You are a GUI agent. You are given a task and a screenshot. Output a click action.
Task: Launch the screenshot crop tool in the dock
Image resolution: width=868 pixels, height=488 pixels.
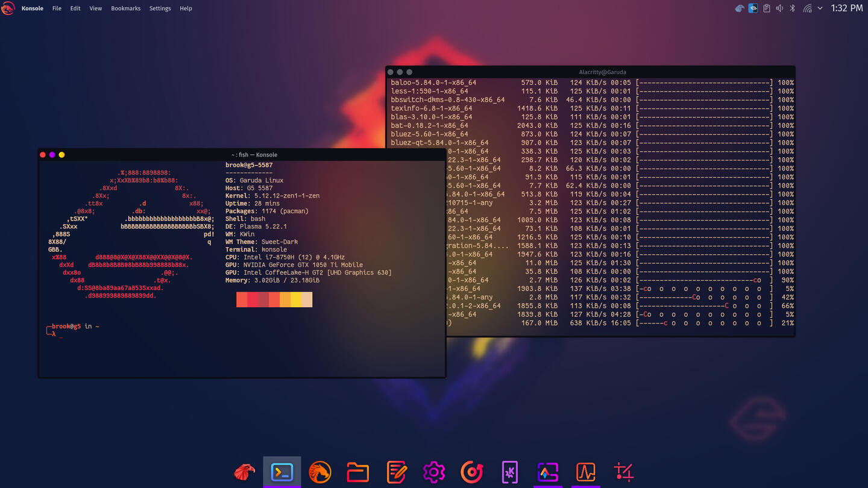[x=623, y=472]
